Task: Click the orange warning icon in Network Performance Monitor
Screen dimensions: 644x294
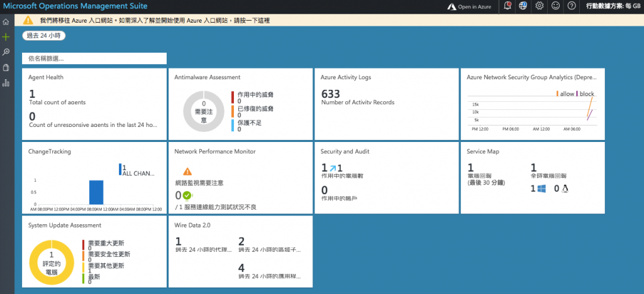Action: pos(187,171)
